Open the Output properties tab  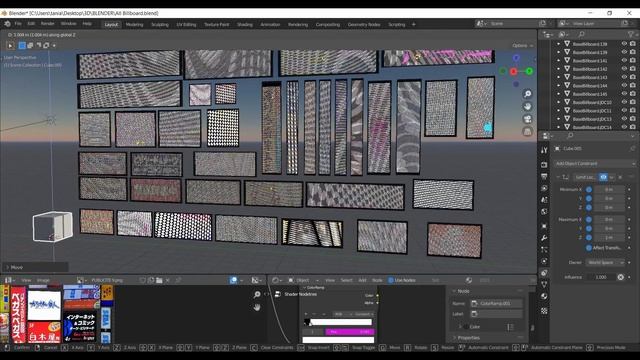[544, 176]
